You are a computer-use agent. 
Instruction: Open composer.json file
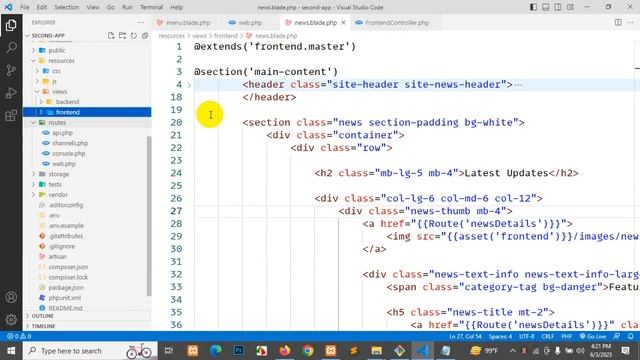coord(87,267)
